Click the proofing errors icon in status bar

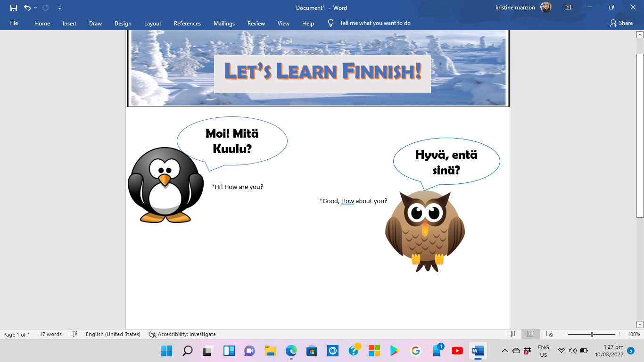click(74, 334)
